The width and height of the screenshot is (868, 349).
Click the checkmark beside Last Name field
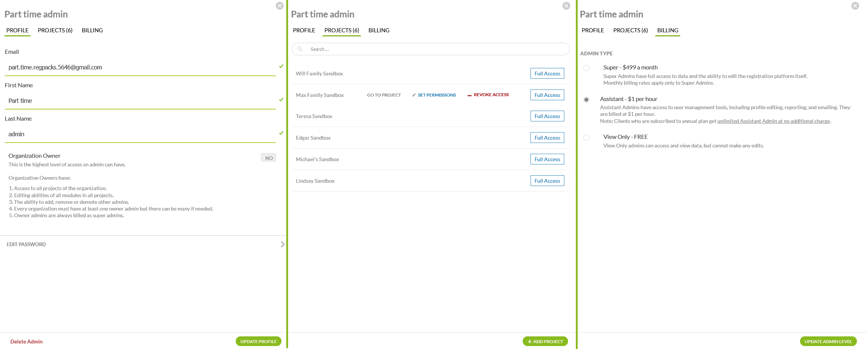pos(281,133)
